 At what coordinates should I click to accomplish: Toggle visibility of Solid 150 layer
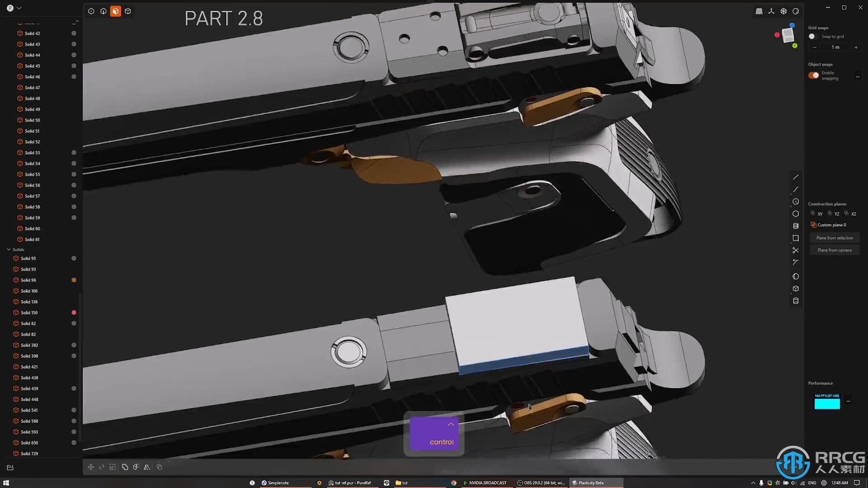[x=74, y=312]
